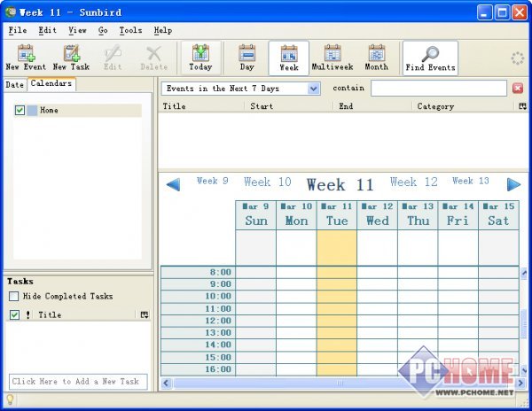
Task: Switch to the Date tab
Action: click(14, 85)
